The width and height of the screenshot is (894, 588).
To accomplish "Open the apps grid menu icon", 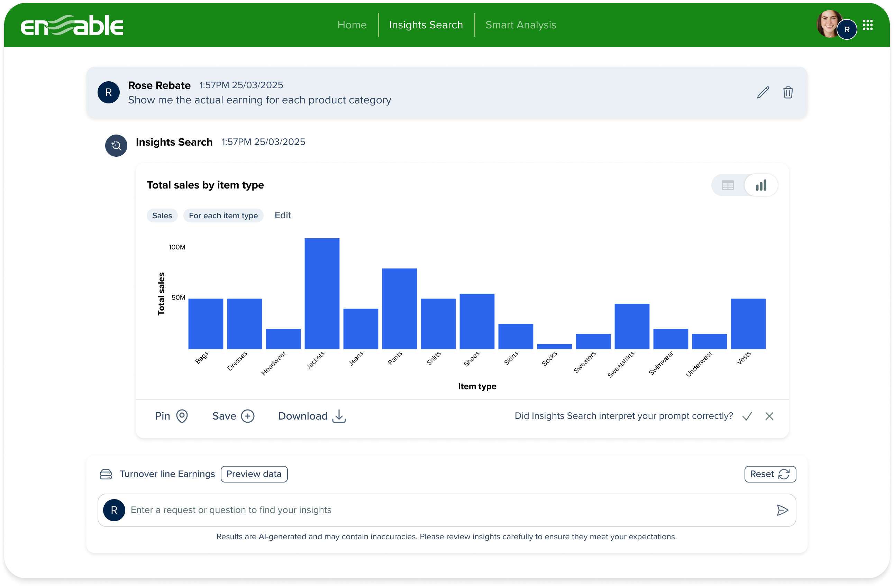I will tap(867, 25).
